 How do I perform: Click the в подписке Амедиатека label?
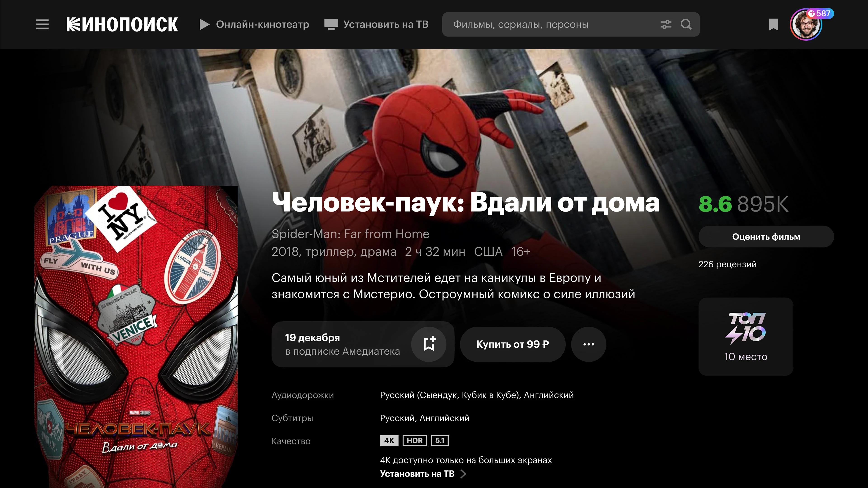pyautogui.click(x=342, y=351)
